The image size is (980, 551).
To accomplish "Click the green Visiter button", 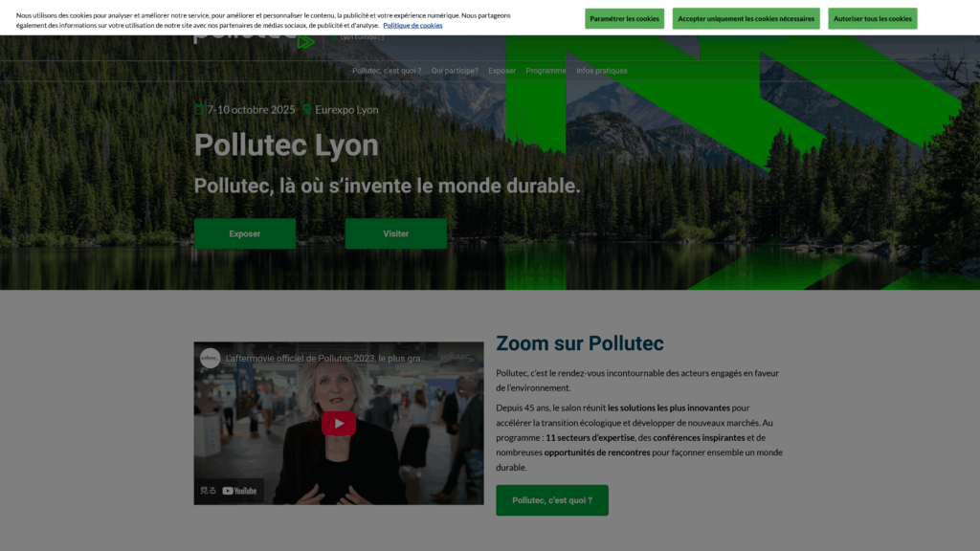I will pos(395,233).
